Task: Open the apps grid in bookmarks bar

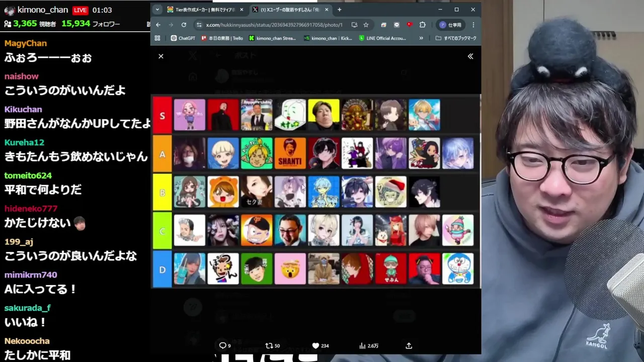Action: coord(157,38)
